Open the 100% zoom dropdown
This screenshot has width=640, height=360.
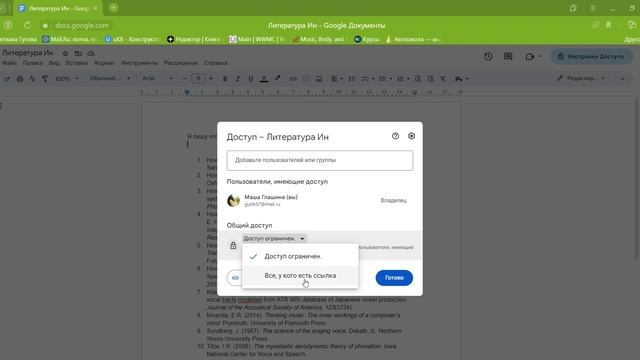[x=67, y=78]
